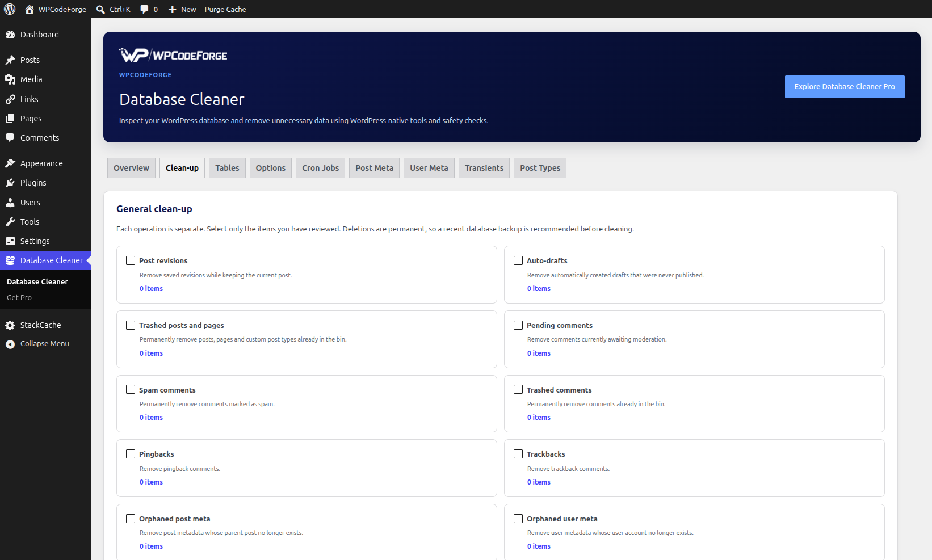Viewport: 932px width, 560px height.
Task: Open the Tables tab
Action: click(x=227, y=168)
